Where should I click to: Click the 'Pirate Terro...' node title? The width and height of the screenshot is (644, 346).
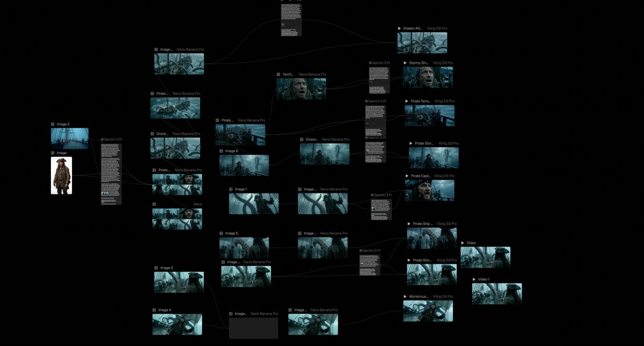point(421,101)
